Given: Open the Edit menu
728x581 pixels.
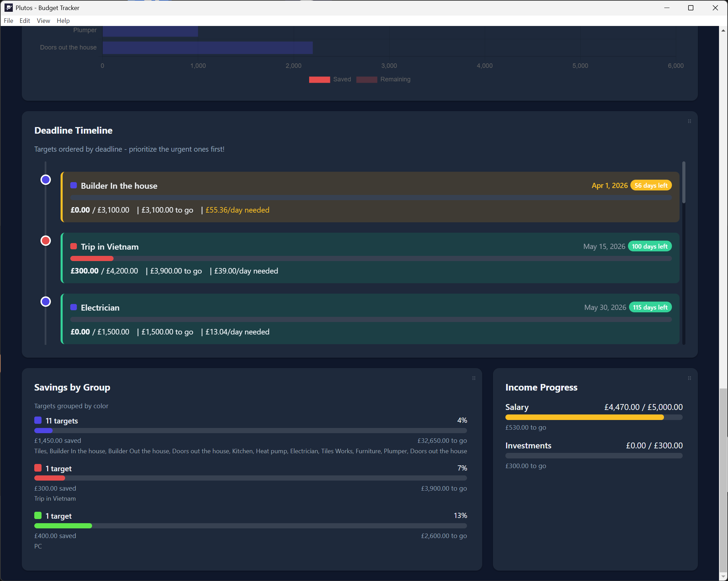Looking at the screenshot, I should (x=25, y=21).
